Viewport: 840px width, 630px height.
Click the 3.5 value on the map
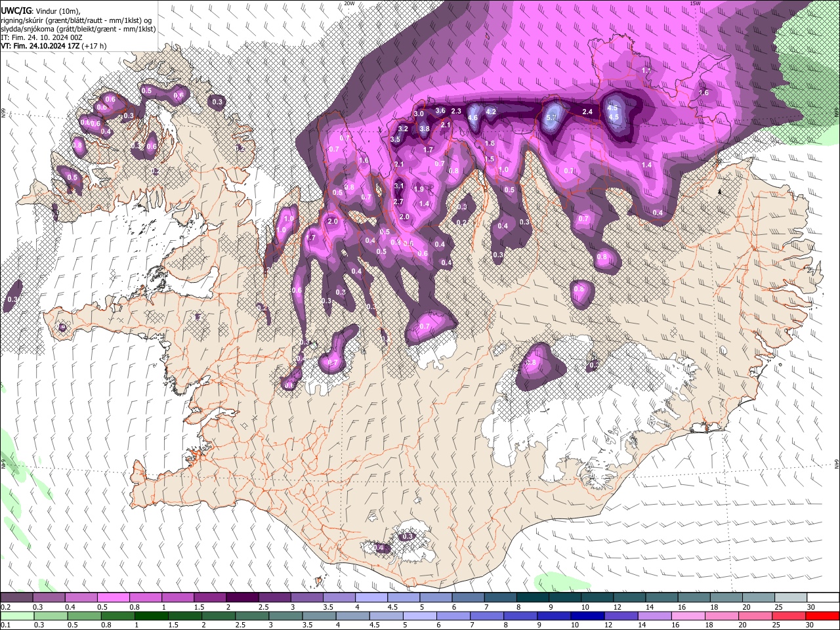(395, 139)
